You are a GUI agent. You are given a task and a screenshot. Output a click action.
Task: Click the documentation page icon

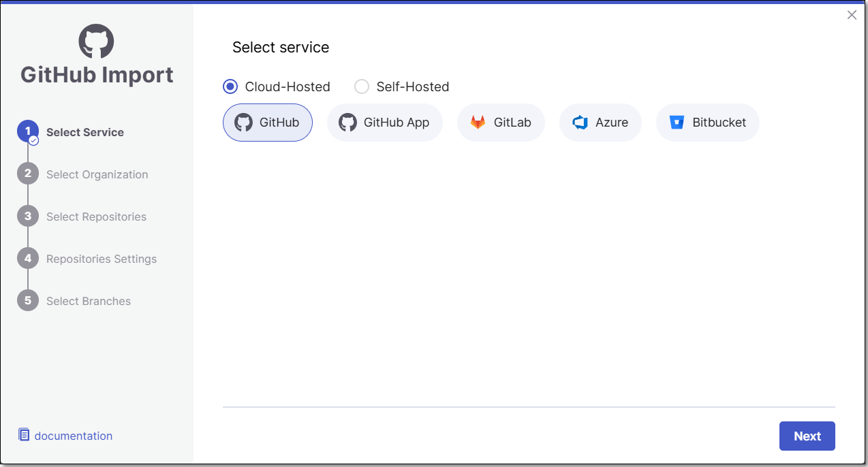point(24,435)
